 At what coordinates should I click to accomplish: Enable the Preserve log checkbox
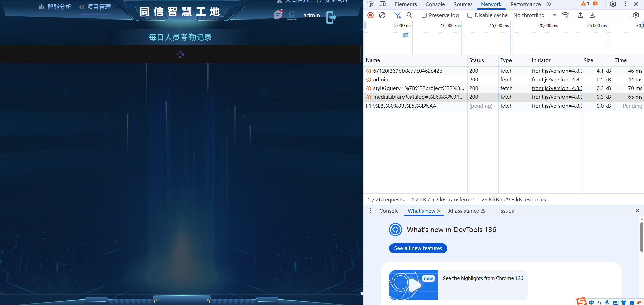(x=424, y=15)
